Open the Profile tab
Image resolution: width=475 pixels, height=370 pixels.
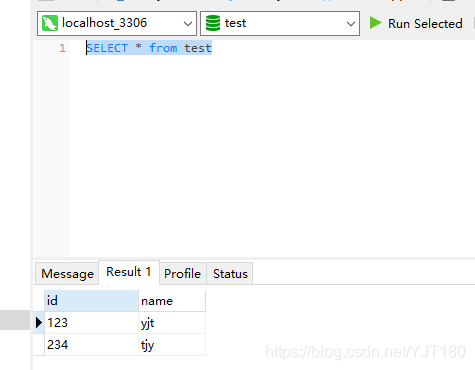click(x=183, y=274)
